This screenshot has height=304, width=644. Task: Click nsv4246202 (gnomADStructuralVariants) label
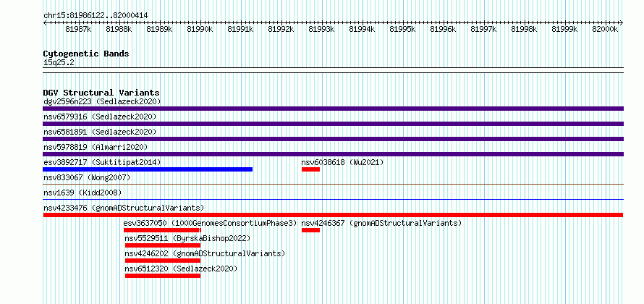(205, 253)
